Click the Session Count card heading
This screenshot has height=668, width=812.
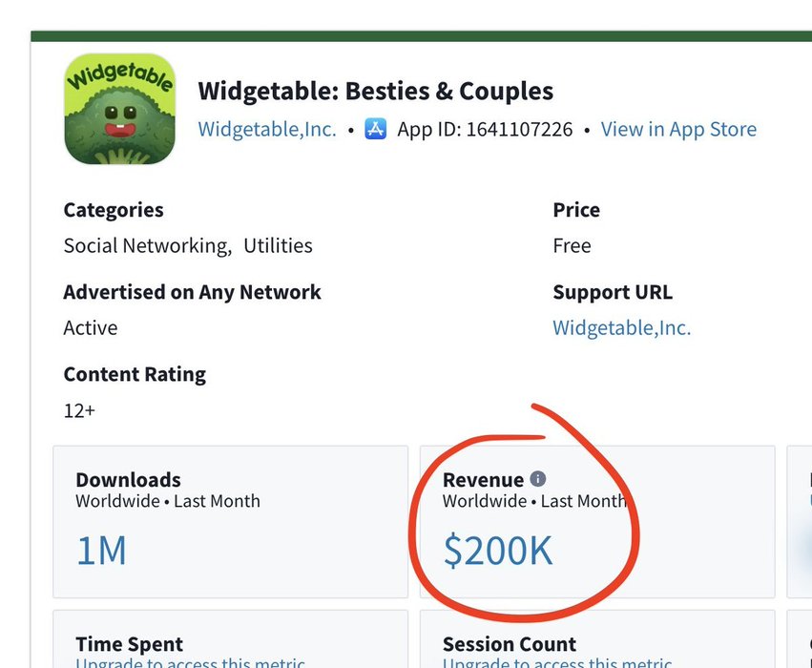pos(510,645)
